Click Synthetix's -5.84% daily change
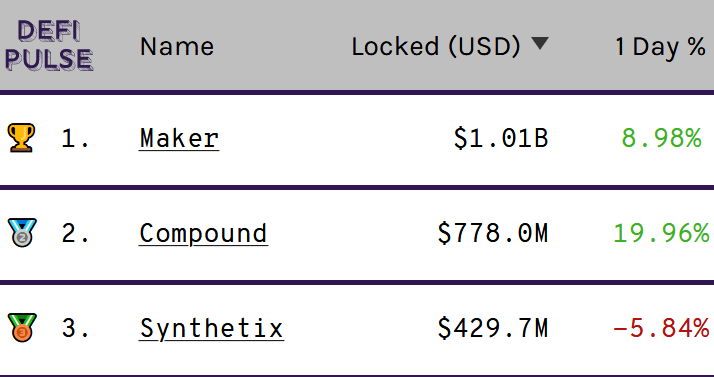This screenshot has width=714, height=377. click(661, 328)
